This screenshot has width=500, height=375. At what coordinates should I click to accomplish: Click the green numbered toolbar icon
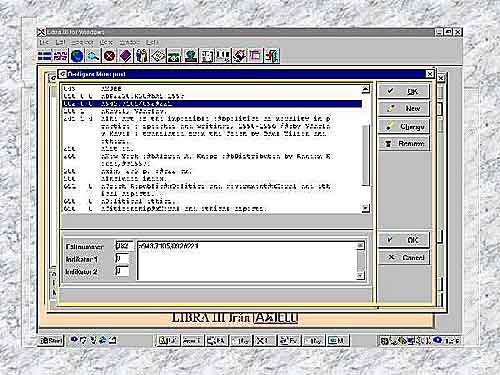(x=174, y=56)
